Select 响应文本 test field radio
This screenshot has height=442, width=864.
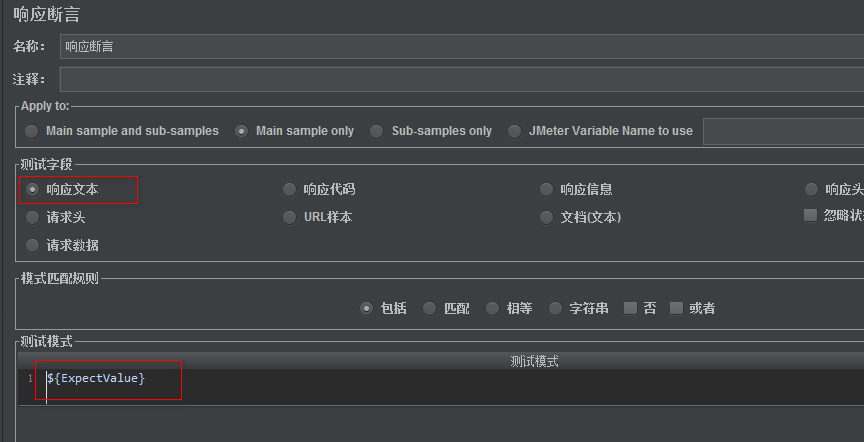point(33,189)
